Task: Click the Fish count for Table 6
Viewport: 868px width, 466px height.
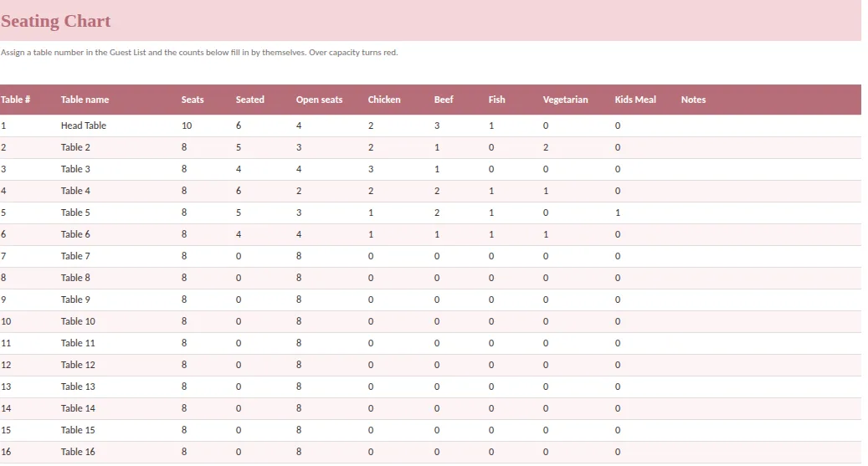Action: click(x=491, y=234)
